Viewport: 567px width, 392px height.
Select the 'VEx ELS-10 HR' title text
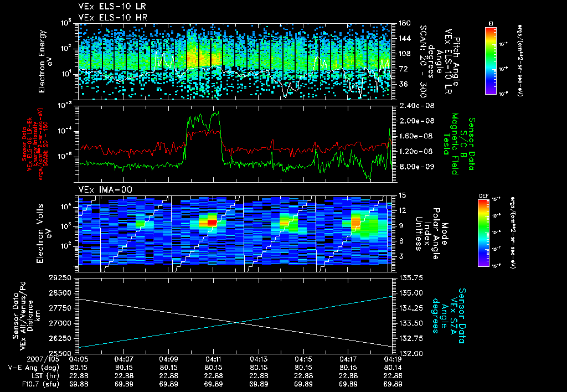point(112,17)
